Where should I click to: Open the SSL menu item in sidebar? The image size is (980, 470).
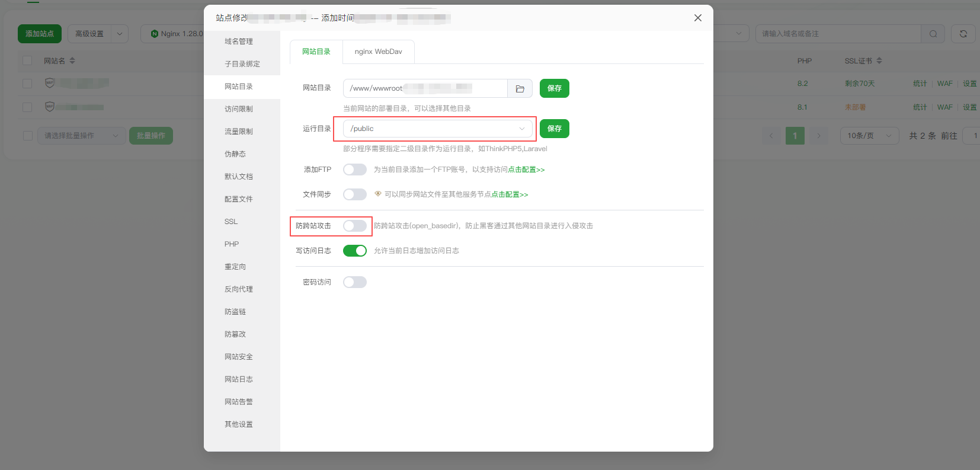pyautogui.click(x=231, y=222)
